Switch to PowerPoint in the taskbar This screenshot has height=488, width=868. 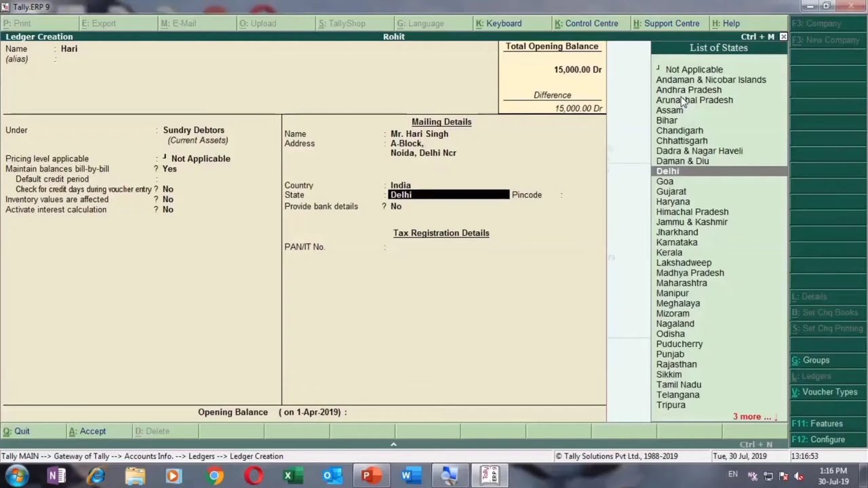[x=371, y=476]
